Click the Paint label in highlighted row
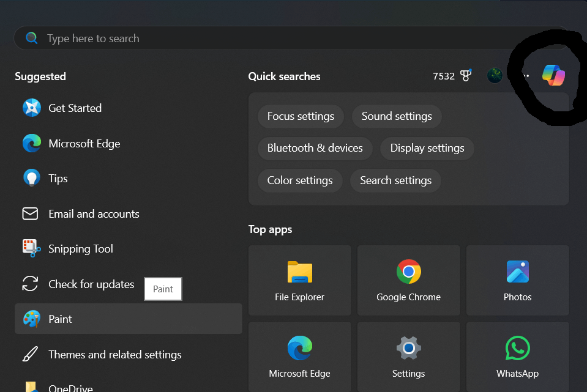 (60, 319)
